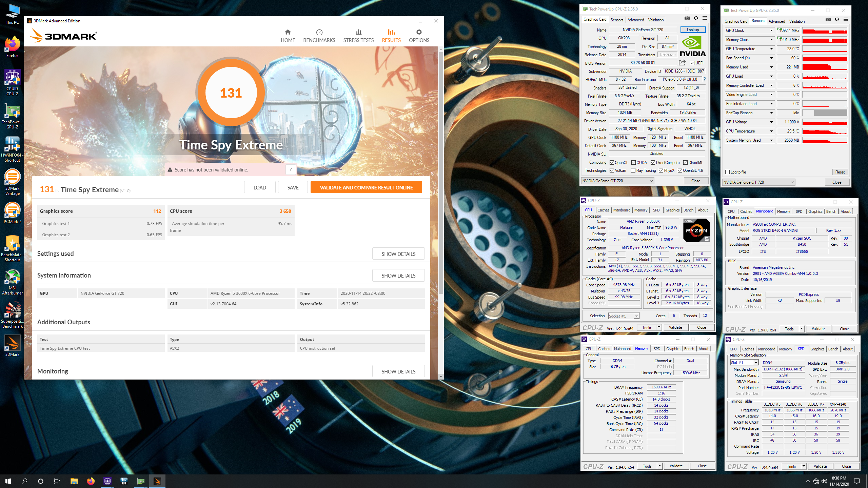Expand the Fan Speed (%) sensor dropdown

click(x=771, y=58)
